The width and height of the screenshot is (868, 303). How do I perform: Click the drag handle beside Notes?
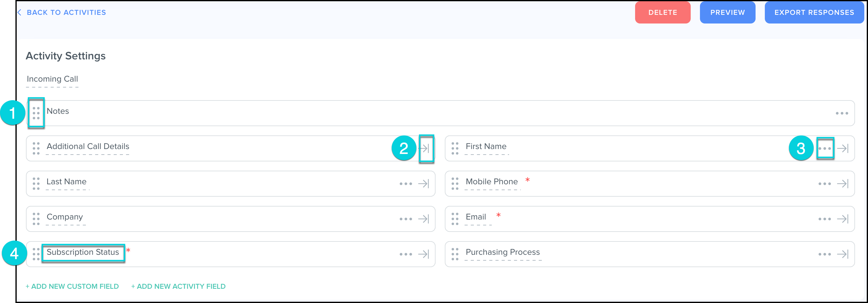(x=36, y=113)
